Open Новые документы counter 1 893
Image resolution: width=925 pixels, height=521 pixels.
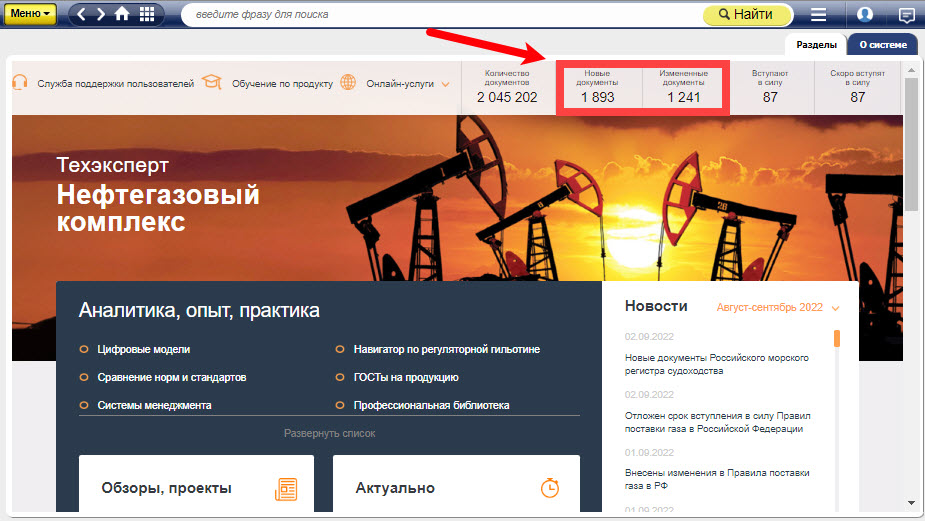point(597,87)
